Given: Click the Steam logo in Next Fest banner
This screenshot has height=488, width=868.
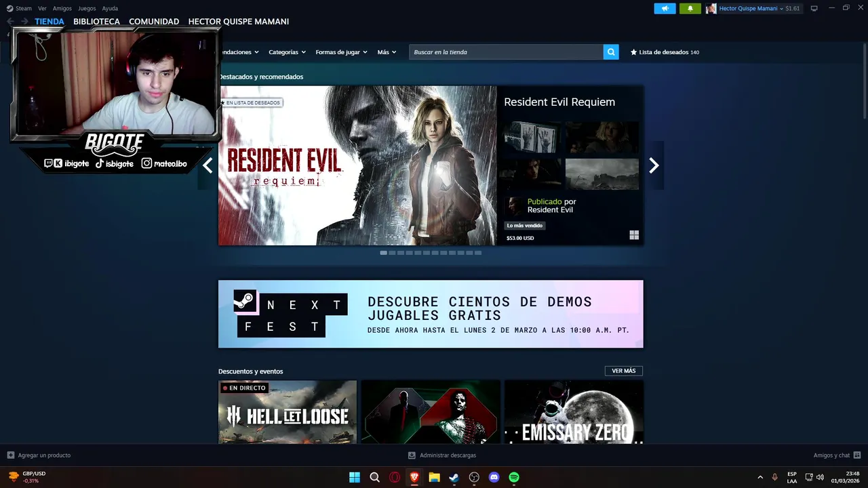Looking at the screenshot, I should pos(245,301).
